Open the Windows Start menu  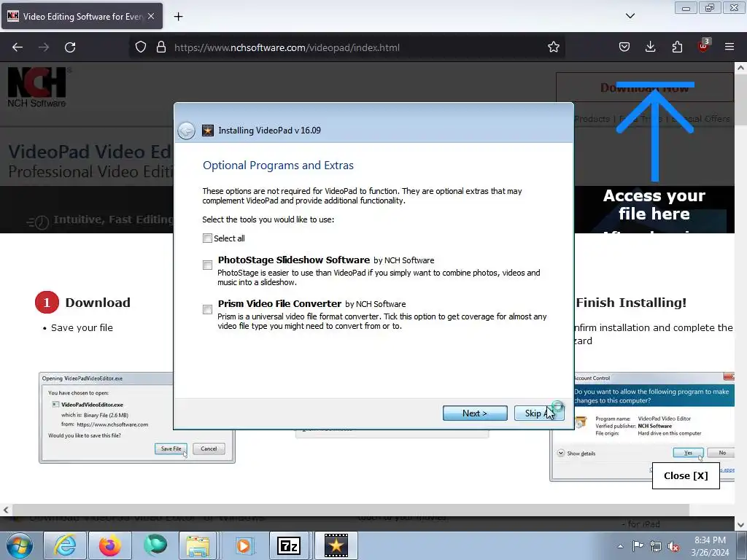[20, 545]
